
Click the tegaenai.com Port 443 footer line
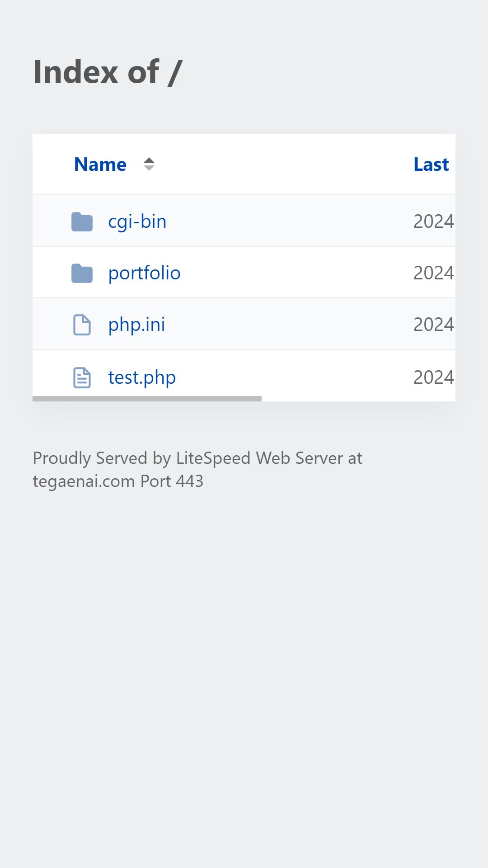[118, 481]
